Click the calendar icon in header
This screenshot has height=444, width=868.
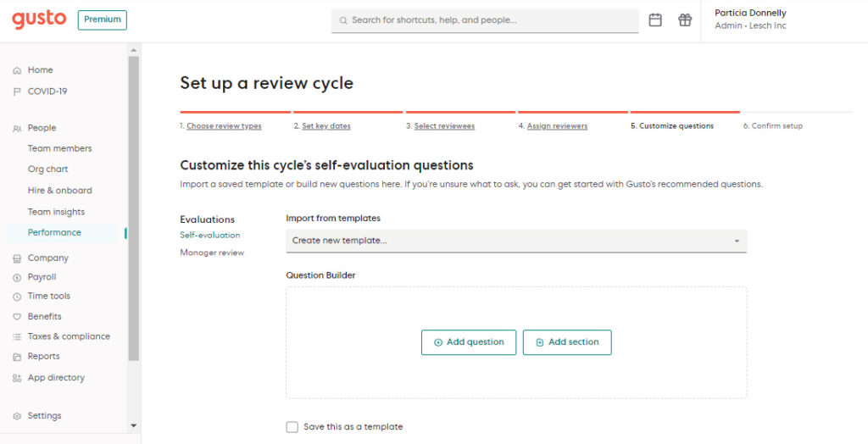655,20
